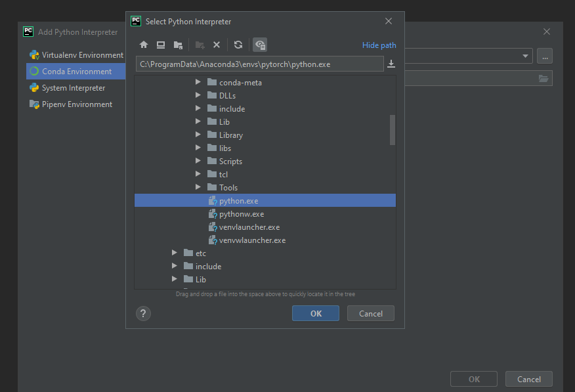Click the pythonw.exe file icon

(x=213, y=214)
